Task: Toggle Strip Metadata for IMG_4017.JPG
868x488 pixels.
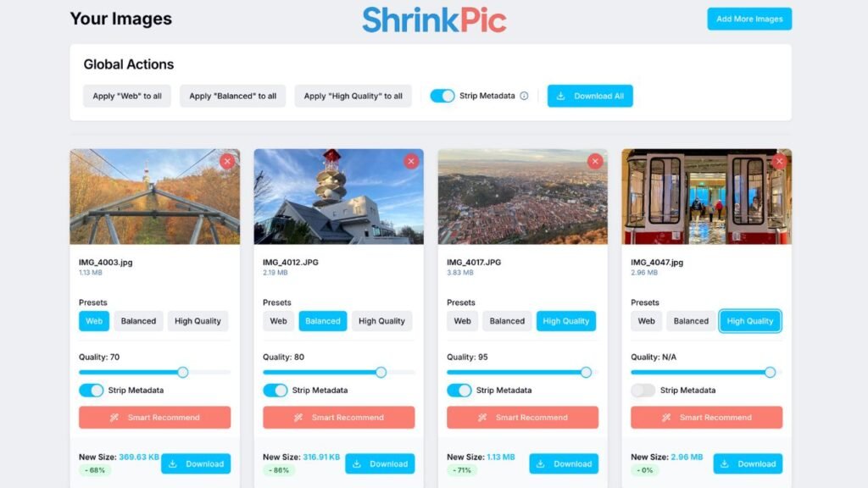Action: click(x=459, y=390)
